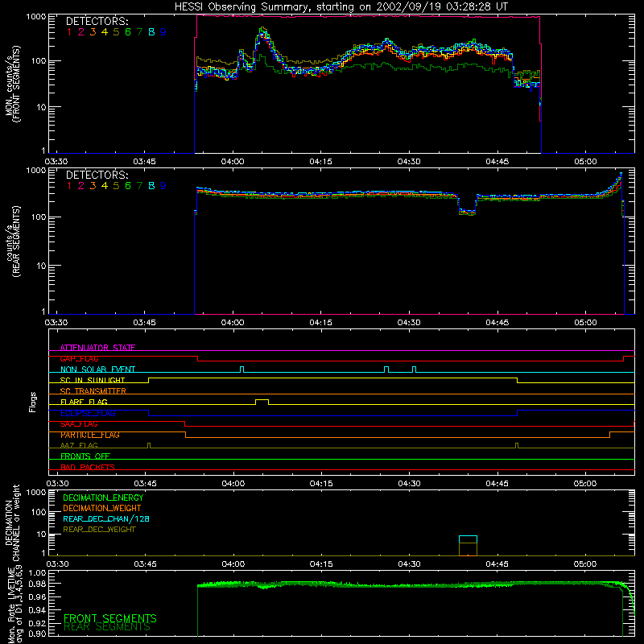Click the 04:30 tick label under rear segments plot

click(x=409, y=323)
